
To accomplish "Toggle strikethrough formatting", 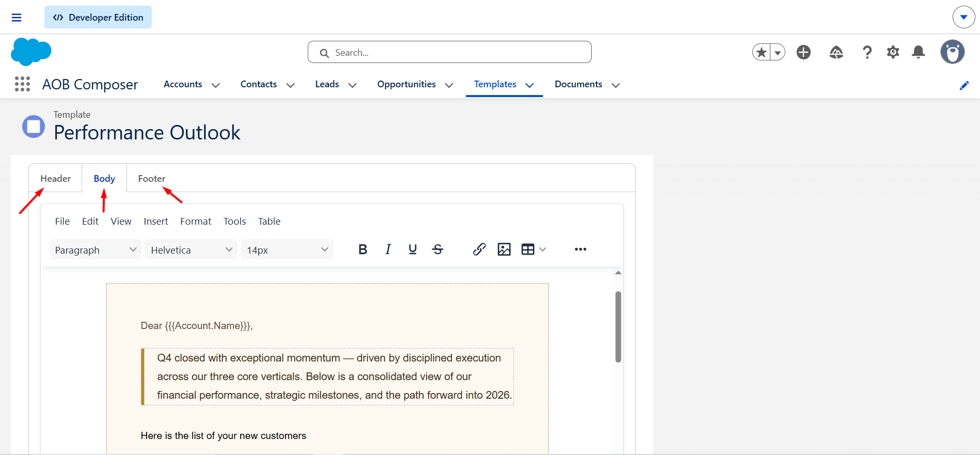I will pos(438,249).
